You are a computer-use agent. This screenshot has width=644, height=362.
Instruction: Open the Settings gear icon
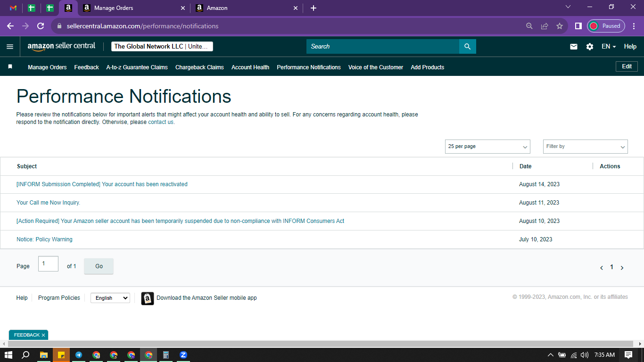[x=590, y=47]
